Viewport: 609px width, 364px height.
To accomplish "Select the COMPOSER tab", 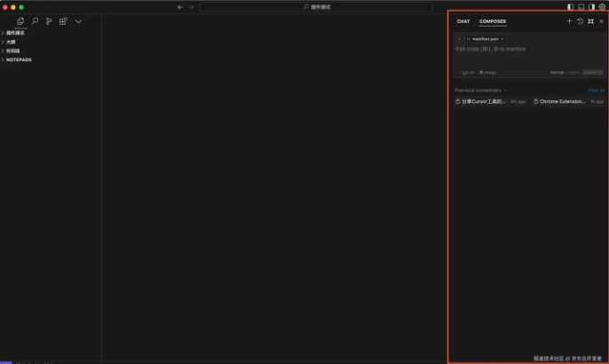I will [493, 21].
